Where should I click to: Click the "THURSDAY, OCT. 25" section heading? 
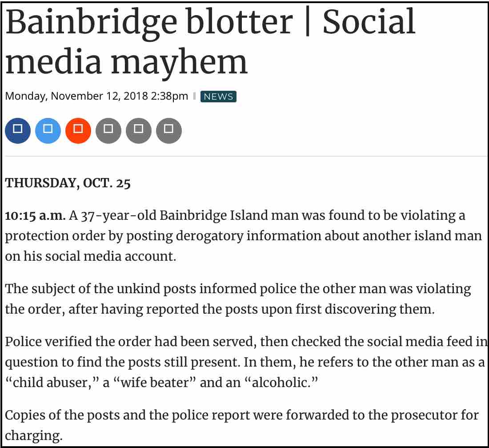68,184
